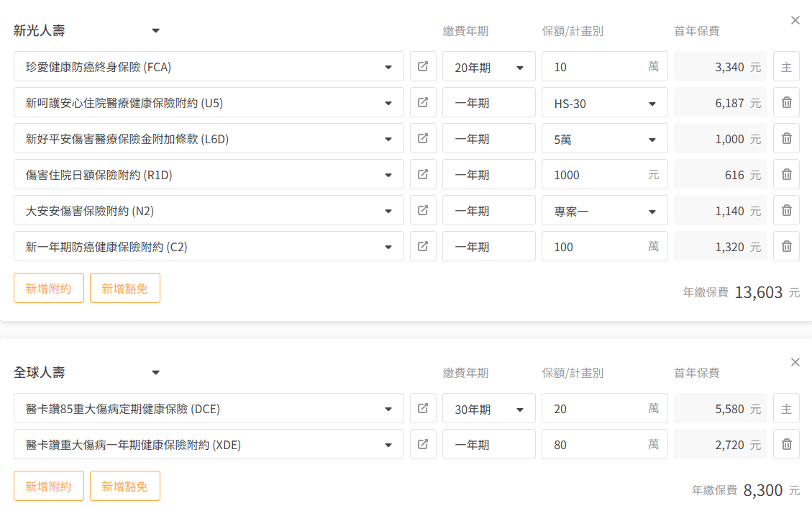
Task: Open the 20年期 payment term dropdown
Action: pos(489,67)
